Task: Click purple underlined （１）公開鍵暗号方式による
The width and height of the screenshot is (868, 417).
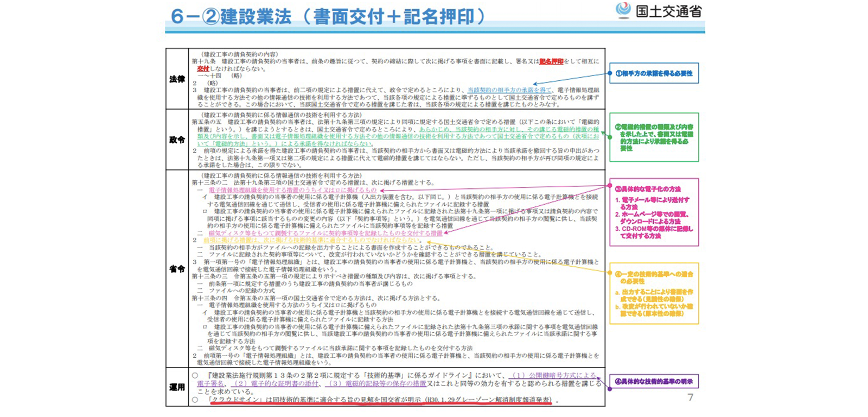Action: click(x=553, y=376)
